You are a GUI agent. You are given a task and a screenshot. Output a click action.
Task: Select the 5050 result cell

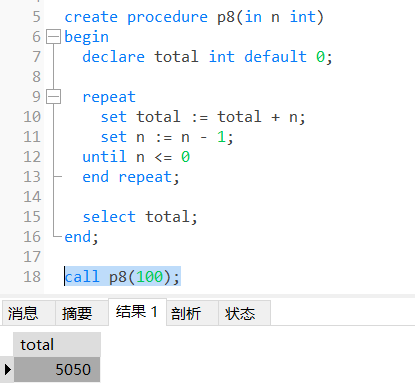coord(57,369)
